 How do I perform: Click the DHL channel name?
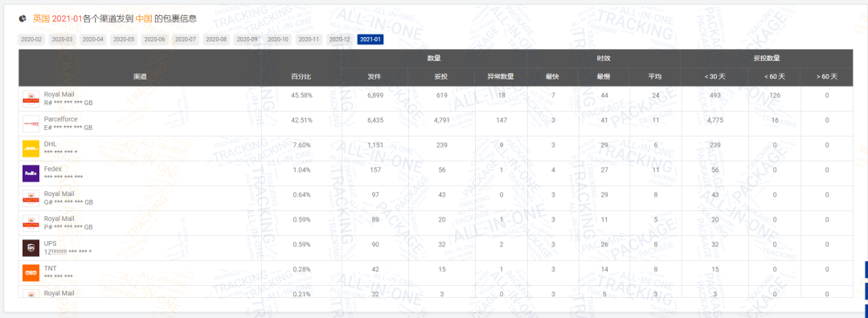[51, 145]
